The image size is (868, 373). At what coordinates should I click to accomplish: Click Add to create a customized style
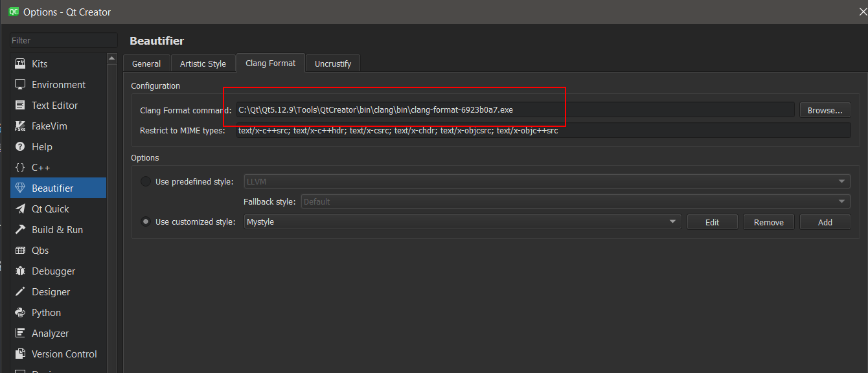pos(825,222)
